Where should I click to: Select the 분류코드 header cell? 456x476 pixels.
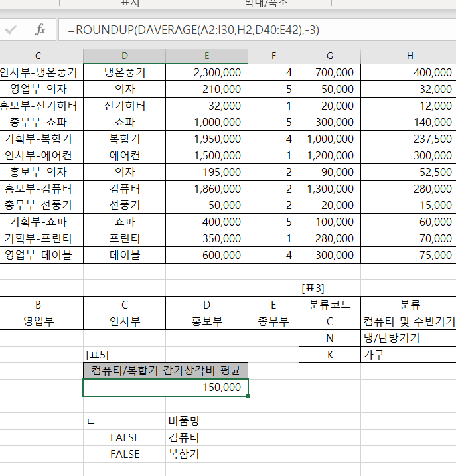(330, 305)
